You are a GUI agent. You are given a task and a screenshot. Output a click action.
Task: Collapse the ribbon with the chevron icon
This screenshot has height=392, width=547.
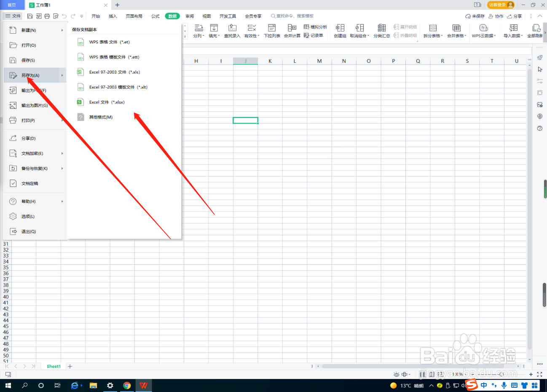tap(540, 16)
